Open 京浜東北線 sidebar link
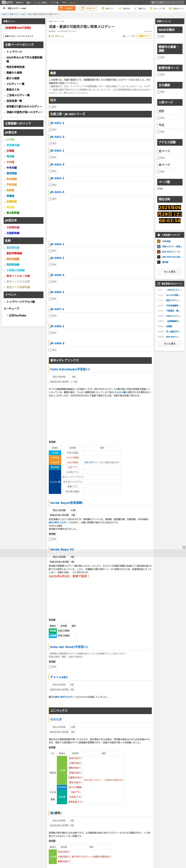This screenshot has height=868, width=186. 13,145
